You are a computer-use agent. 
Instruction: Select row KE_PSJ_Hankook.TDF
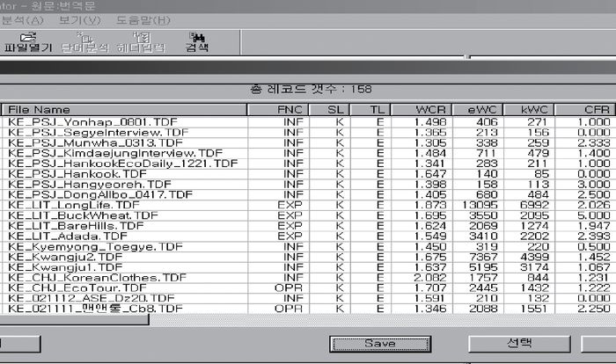pos(308,174)
